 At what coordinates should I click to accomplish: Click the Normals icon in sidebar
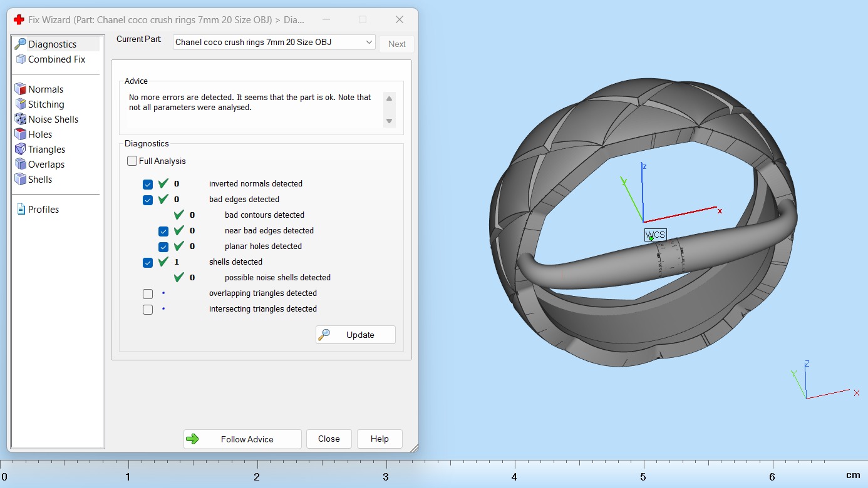[20, 89]
